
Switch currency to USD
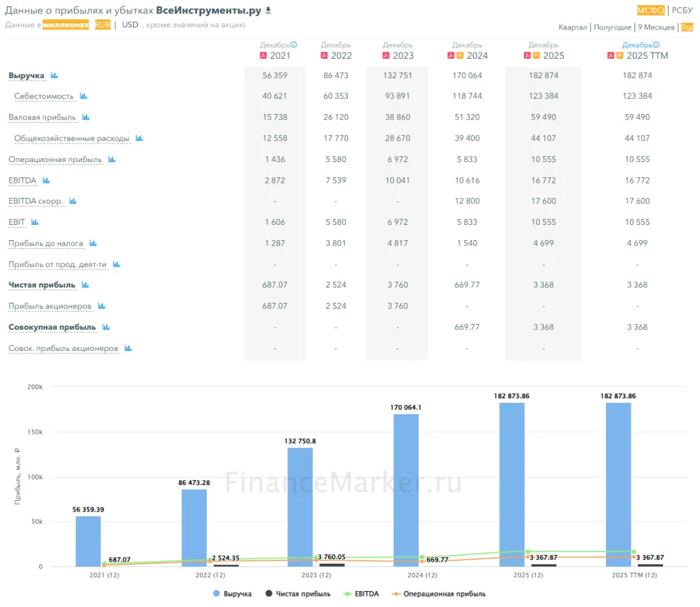[x=130, y=25]
